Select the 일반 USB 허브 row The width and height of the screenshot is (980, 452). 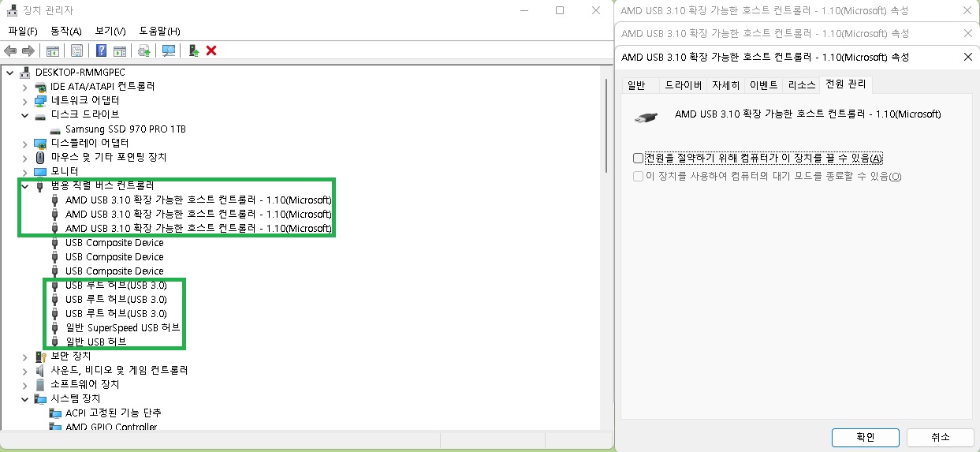95,342
